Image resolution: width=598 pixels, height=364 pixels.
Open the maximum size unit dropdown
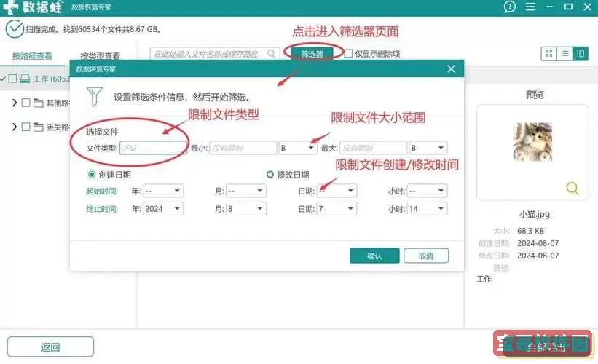click(x=428, y=148)
